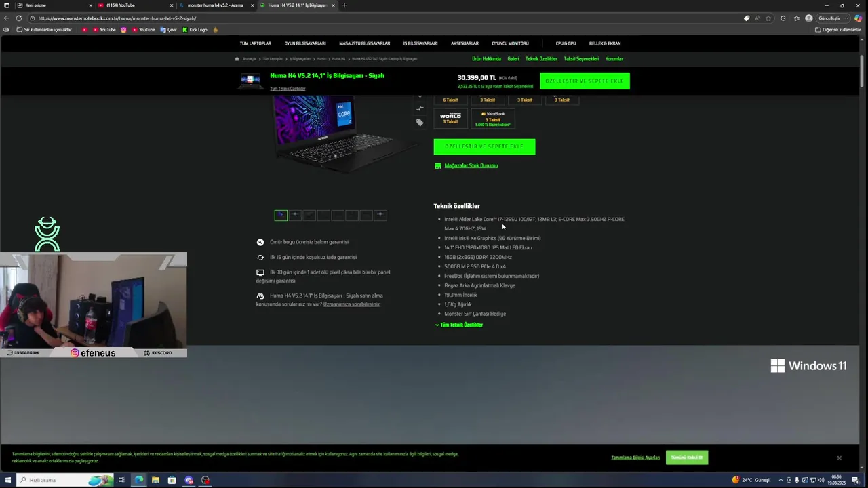Open Diğer sık kullanılanlar bookmarks folder
This screenshot has height=488, width=868.
pos(838,30)
